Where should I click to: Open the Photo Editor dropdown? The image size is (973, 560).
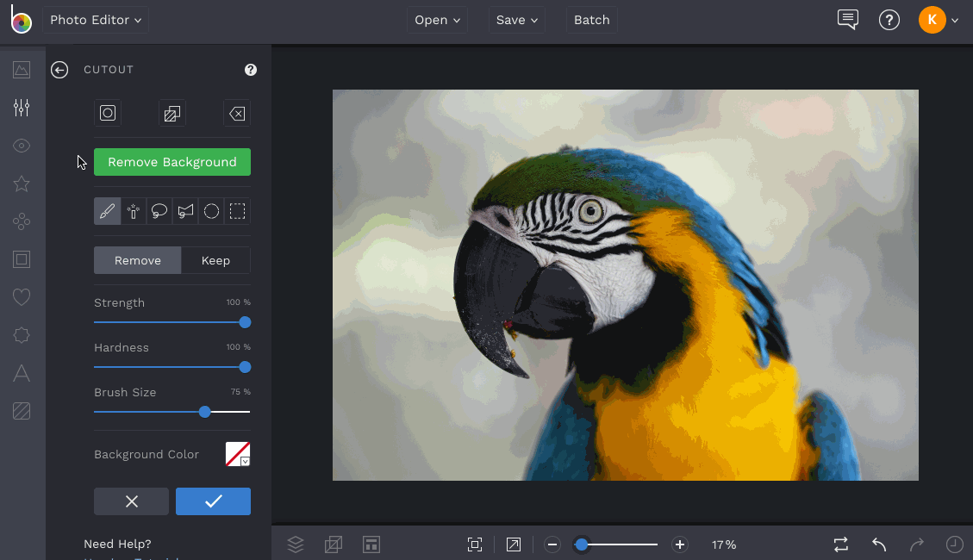tap(96, 20)
